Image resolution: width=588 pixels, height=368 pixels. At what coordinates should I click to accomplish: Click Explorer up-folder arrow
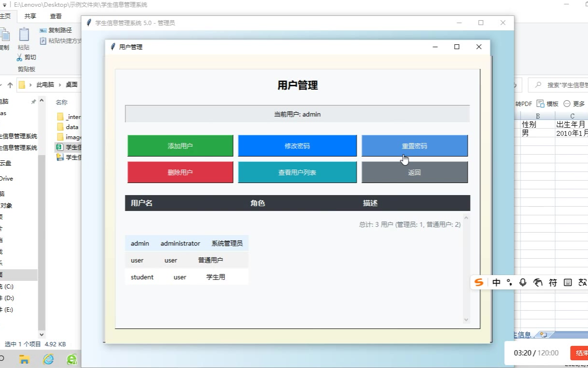click(10, 85)
